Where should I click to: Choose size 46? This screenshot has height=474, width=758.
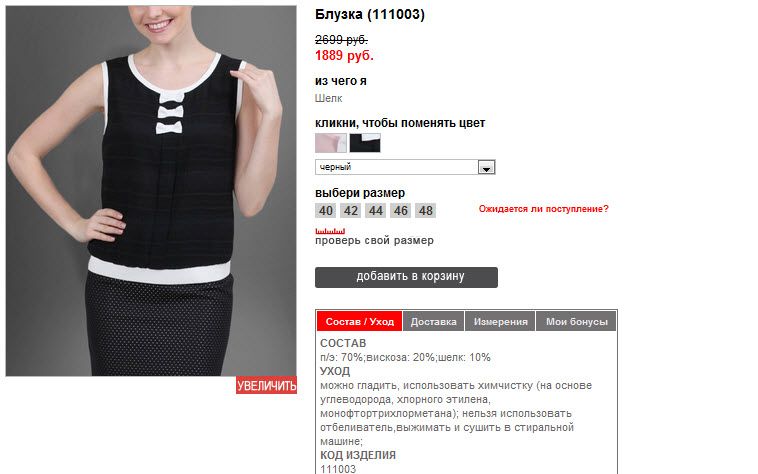tap(401, 211)
